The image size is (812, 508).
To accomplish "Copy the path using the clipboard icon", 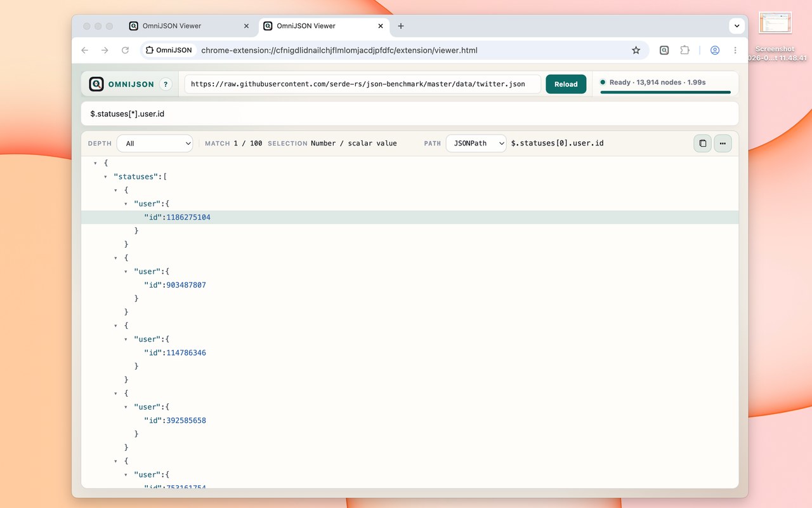I will [x=702, y=144].
